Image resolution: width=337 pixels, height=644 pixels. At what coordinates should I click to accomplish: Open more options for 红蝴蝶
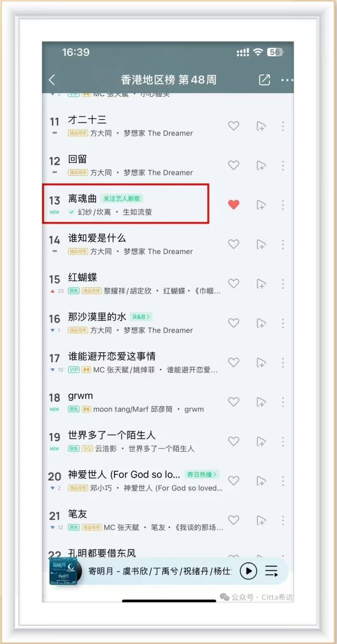[283, 284]
